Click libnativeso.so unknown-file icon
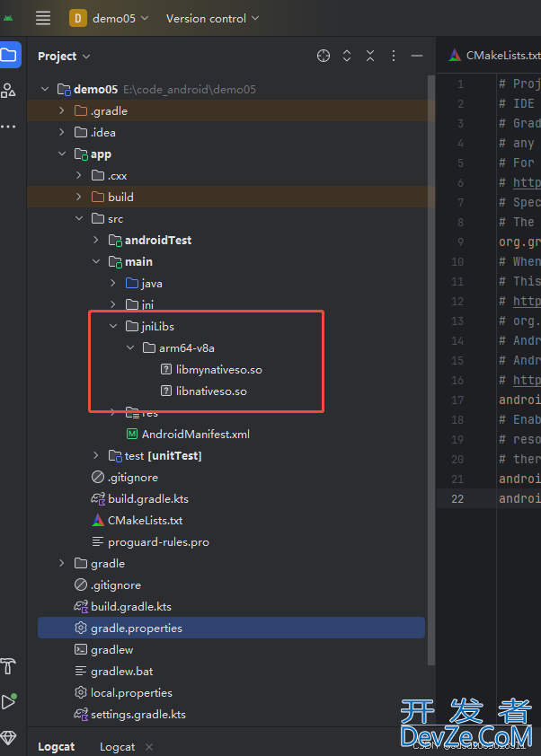This screenshot has height=756, width=541. tap(166, 391)
